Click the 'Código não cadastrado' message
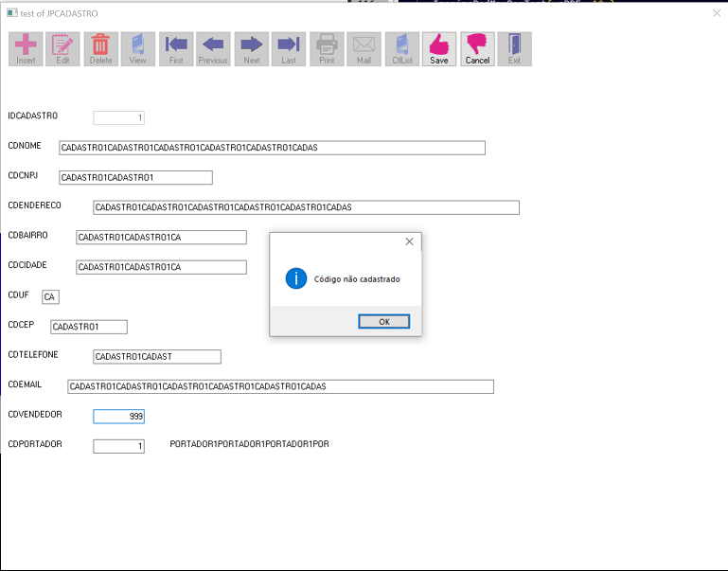 point(357,279)
